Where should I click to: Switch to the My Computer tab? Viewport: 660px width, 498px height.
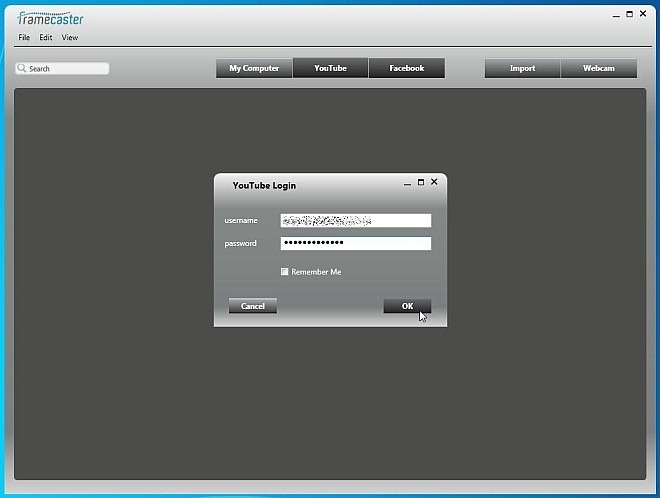pos(254,68)
